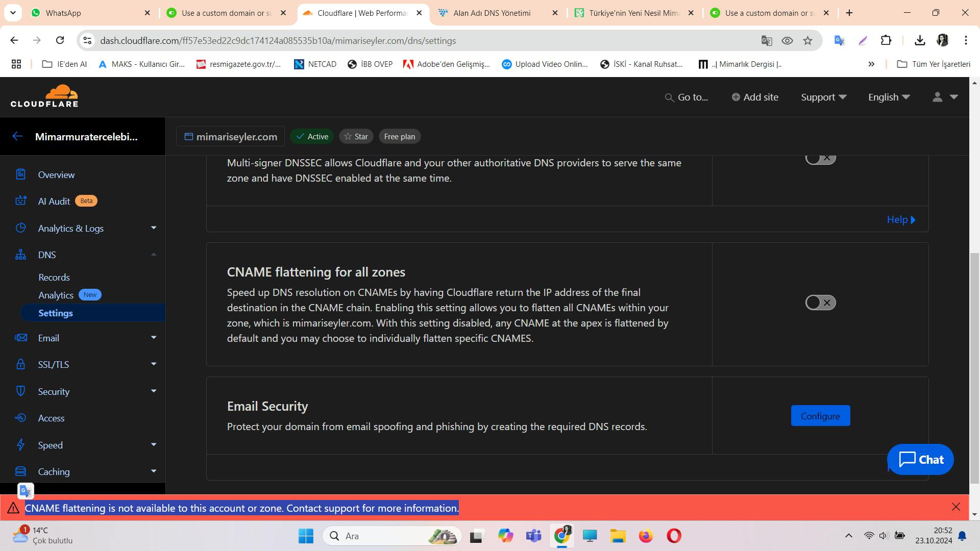Viewport: 980px width, 551px height.
Task: Open the AI Audit section
Action: point(54,201)
